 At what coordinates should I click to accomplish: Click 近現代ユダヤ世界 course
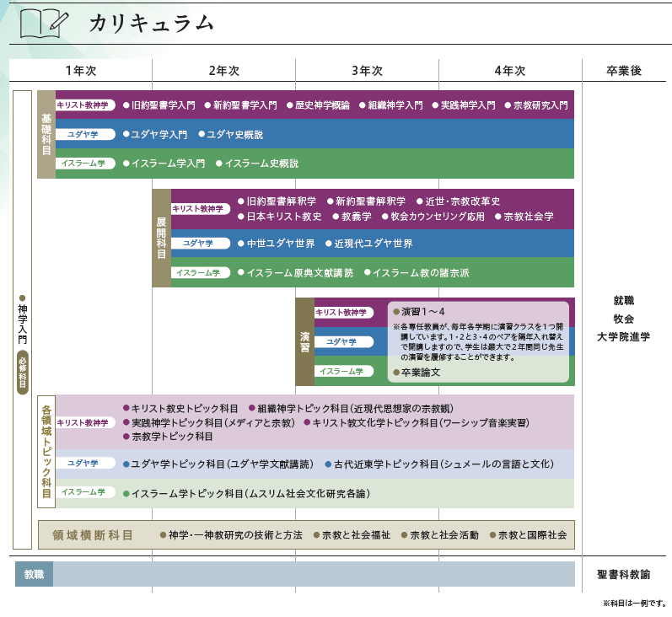click(x=369, y=244)
